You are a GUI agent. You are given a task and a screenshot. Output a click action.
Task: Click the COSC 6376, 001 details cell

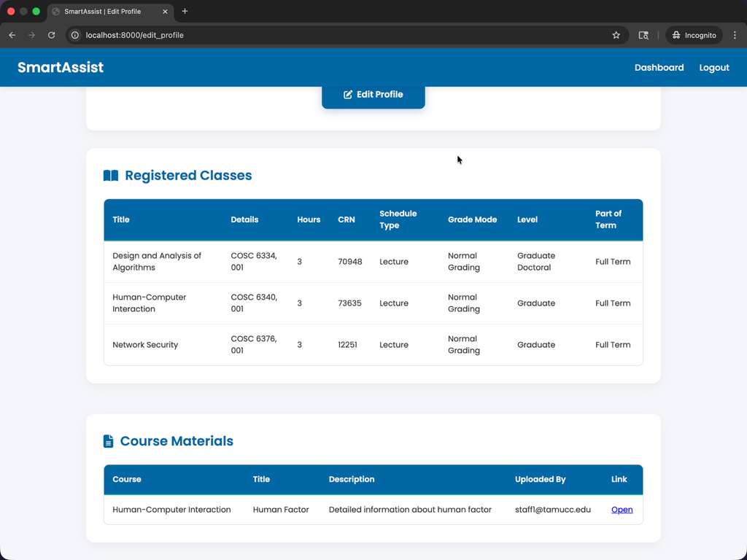(254, 345)
